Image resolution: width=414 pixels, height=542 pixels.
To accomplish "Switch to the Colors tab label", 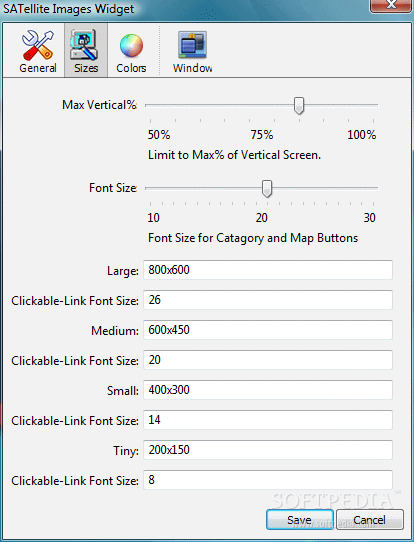I will tap(131, 68).
